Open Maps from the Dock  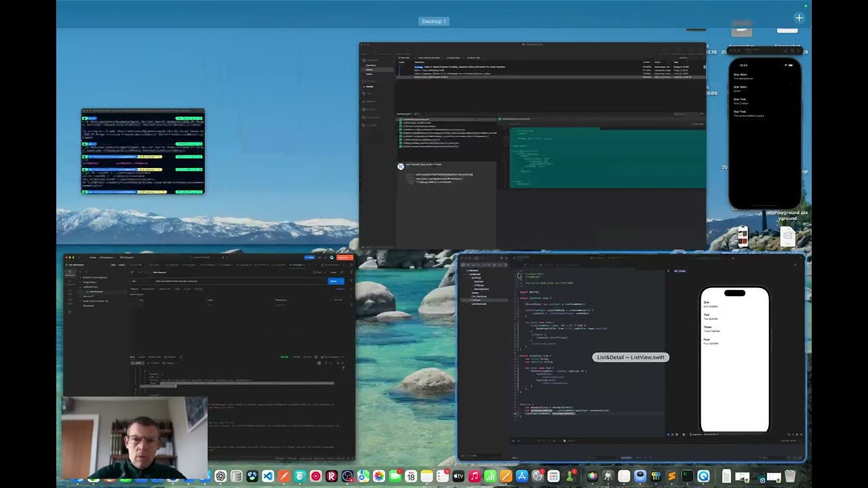[x=363, y=476]
